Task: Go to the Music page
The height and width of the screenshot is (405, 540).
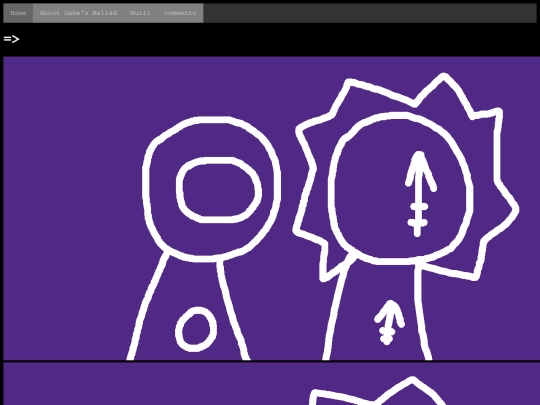Action: pos(140,13)
